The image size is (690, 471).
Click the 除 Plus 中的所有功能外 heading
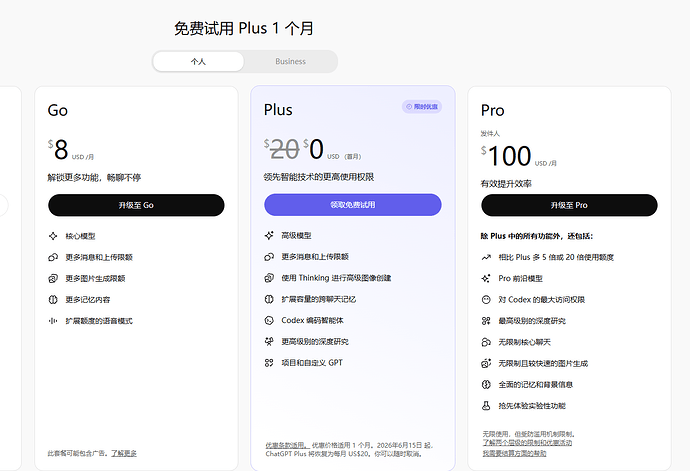pos(537,236)
